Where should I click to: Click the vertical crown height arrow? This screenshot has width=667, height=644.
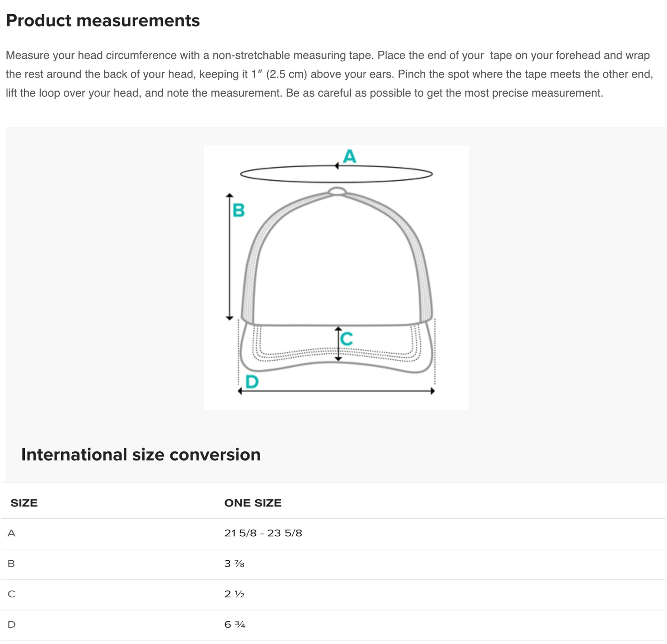pos(230,257)
